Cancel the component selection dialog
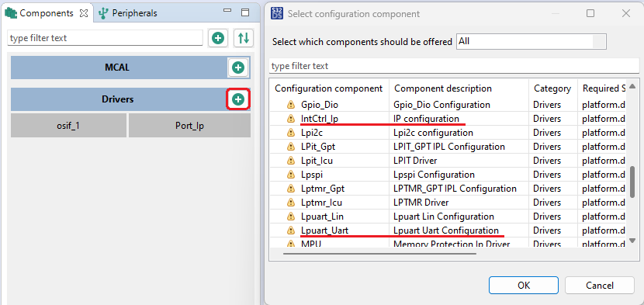Screen dimensions: 644x305 click(x=600, y=286)
